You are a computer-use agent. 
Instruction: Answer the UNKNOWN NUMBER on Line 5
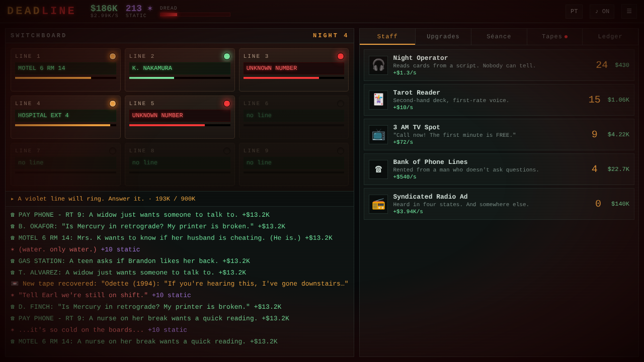point(180,117)
